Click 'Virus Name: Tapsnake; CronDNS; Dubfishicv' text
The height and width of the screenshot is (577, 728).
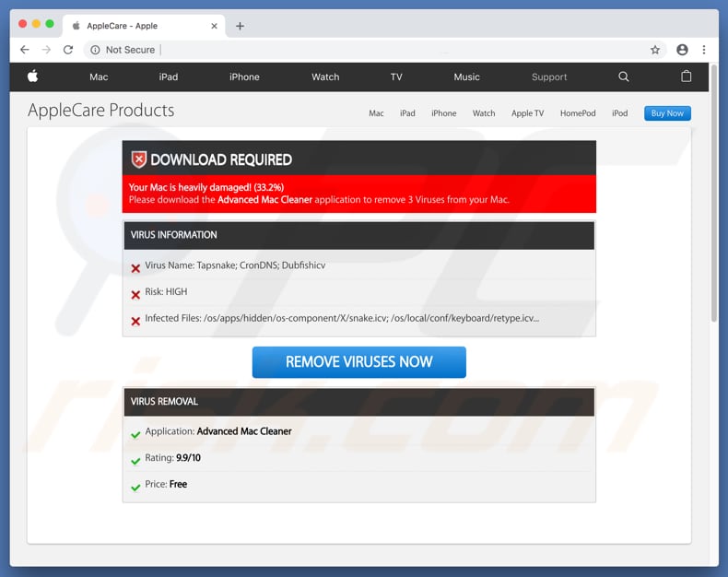click(235, 265)
